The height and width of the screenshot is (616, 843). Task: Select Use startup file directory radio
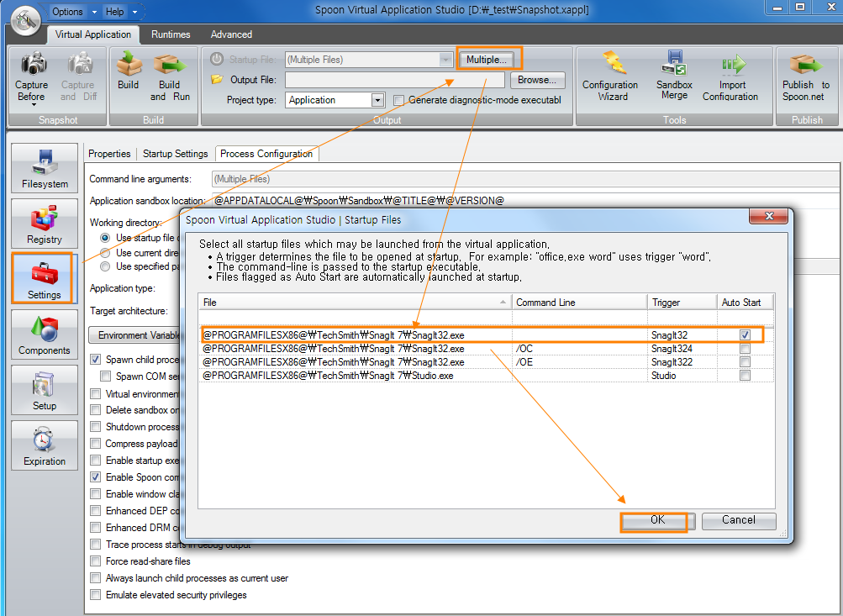tap(105, 238)
